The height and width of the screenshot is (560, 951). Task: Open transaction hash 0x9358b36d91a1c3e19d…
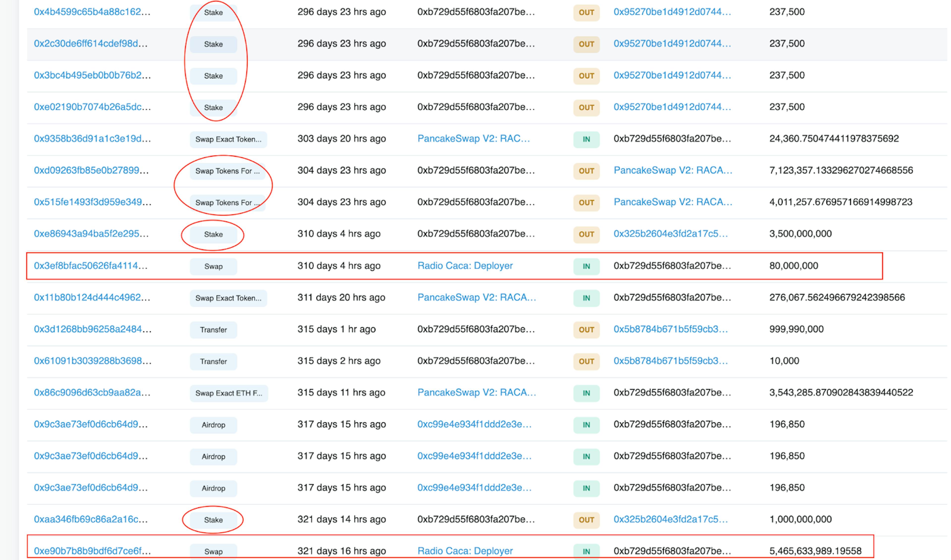[92, 139]
